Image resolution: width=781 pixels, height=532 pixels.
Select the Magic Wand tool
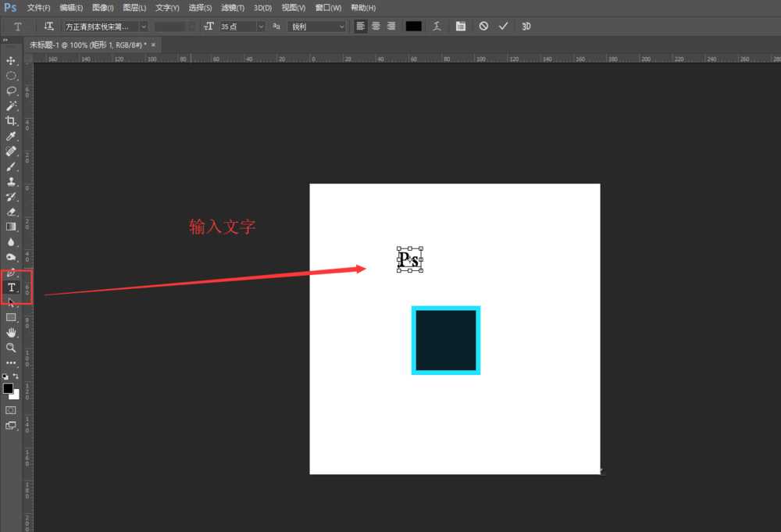click(11, 105)
